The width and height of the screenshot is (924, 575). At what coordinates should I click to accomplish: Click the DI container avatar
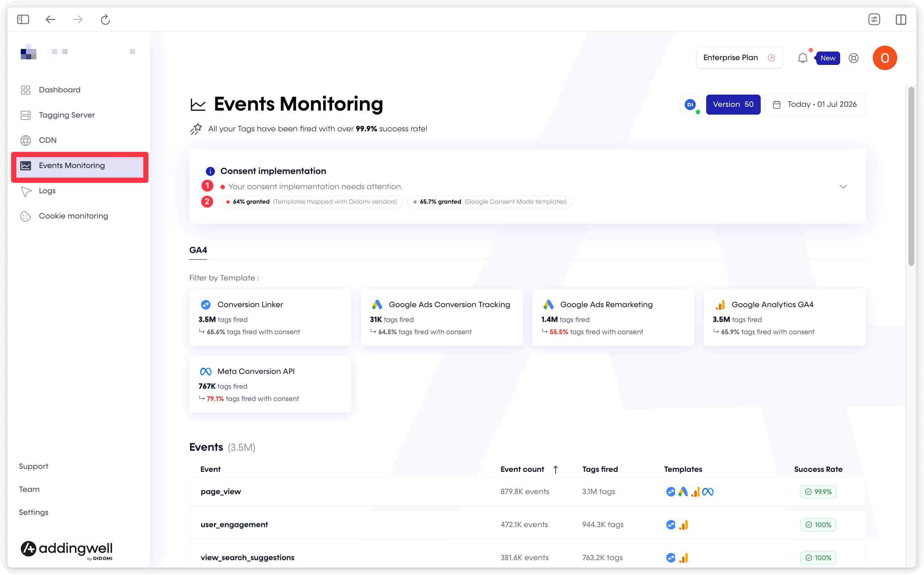click(690, 104)
